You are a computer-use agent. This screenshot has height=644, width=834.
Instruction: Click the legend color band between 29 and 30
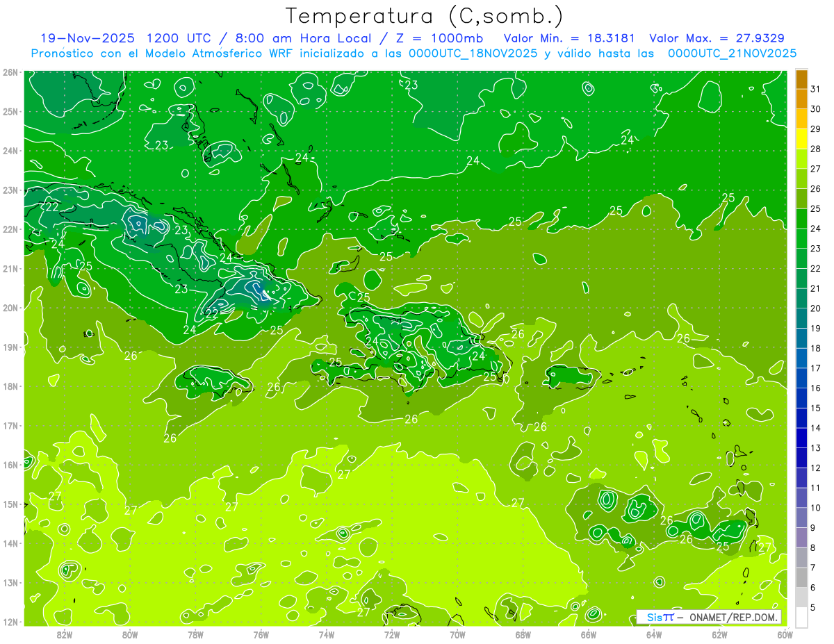801,119
